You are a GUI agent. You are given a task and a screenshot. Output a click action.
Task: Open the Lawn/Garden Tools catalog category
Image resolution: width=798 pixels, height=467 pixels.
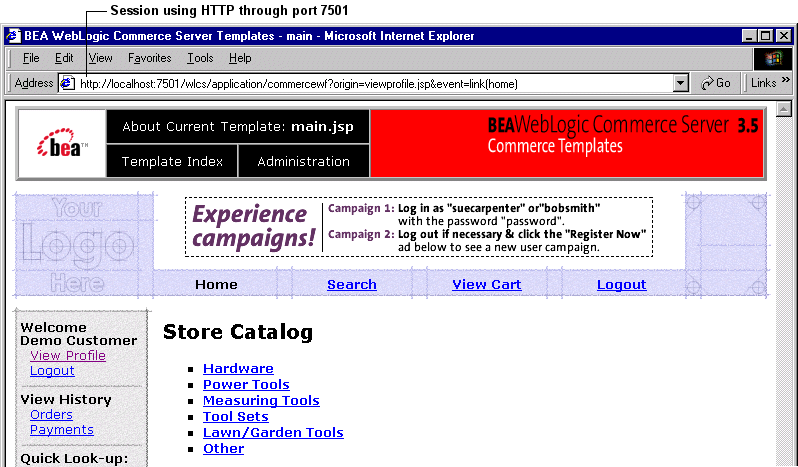273,432
